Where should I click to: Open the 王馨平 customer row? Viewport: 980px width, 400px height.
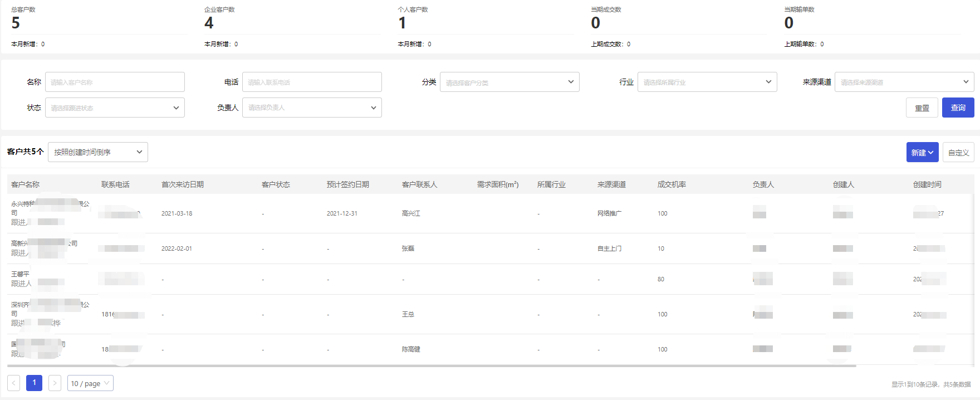pyautogui.click(x=21, y=274)
